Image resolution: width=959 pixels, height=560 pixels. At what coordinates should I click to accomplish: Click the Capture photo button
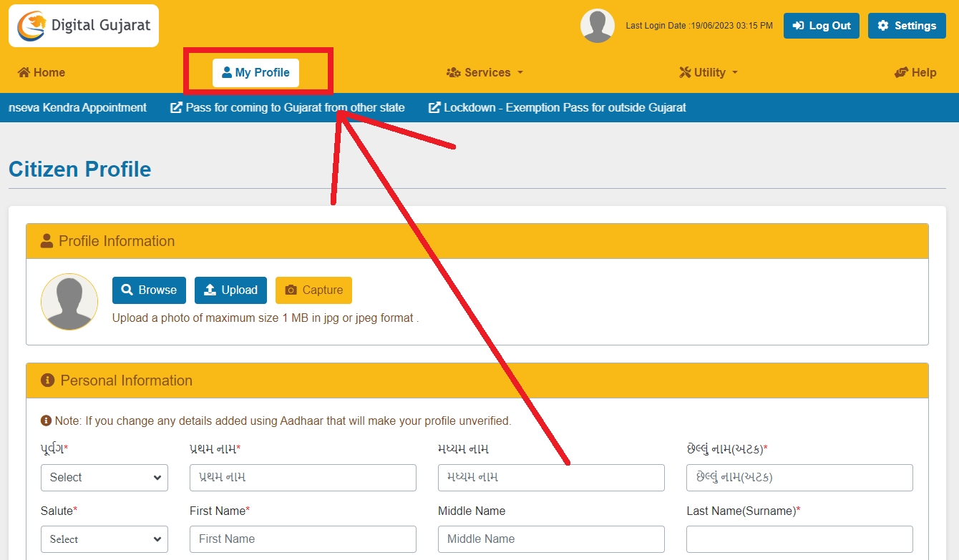313,290
